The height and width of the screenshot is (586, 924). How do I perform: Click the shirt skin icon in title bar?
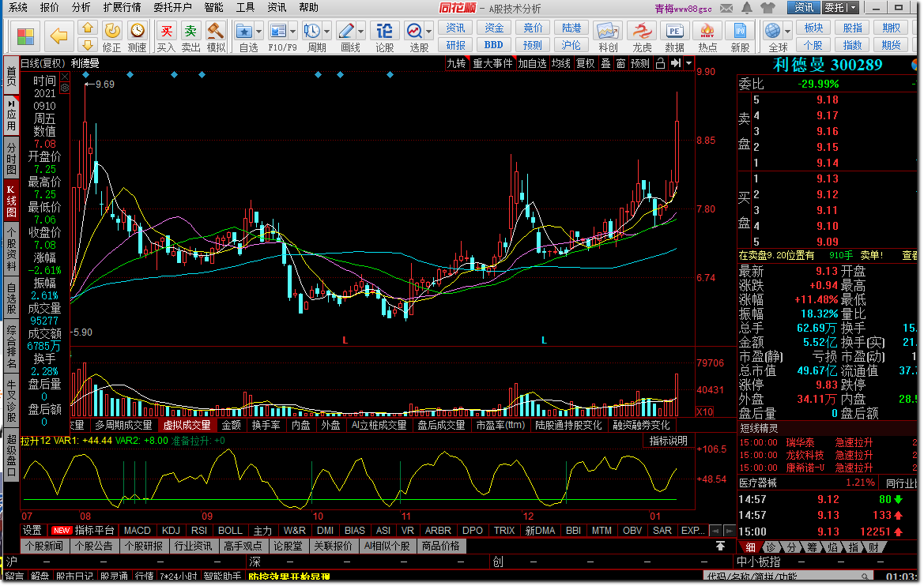pyautogui.click(x=767, y=8)
